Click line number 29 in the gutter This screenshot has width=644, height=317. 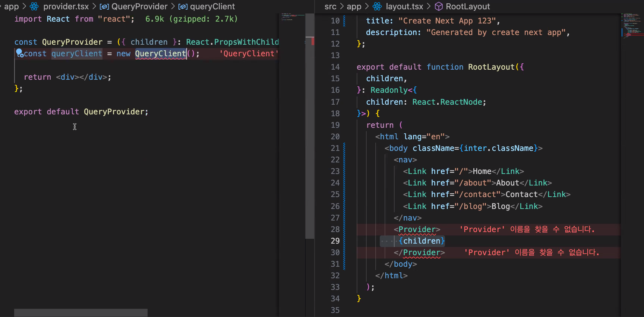(335, 241)
